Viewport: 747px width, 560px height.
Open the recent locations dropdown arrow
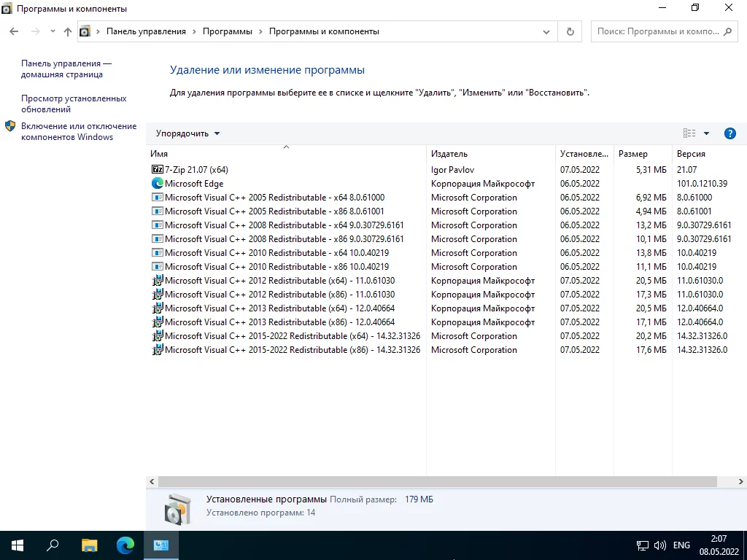[x=53, y=31]
